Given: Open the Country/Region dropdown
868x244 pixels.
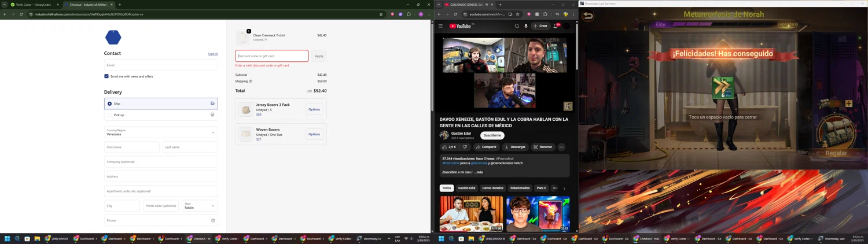Looking at the screenshot, I should pyautogui.click(x=161, y=132).
